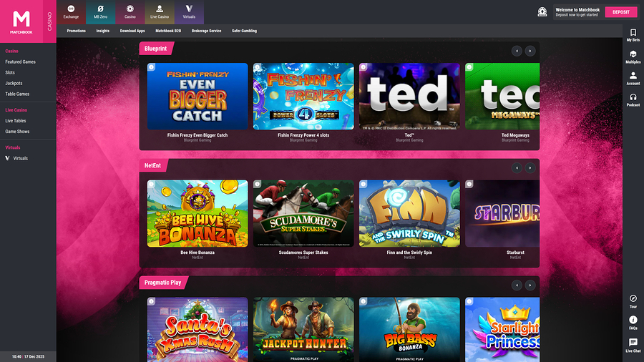Show info icon on Bee Hive Bonanza
Screen dimensions: 644x362
(x=151, y=184)
